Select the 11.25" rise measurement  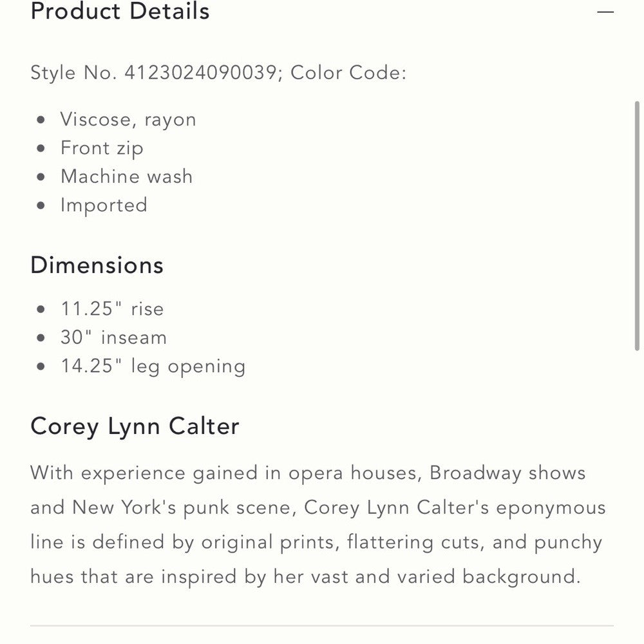click(112, 308)
